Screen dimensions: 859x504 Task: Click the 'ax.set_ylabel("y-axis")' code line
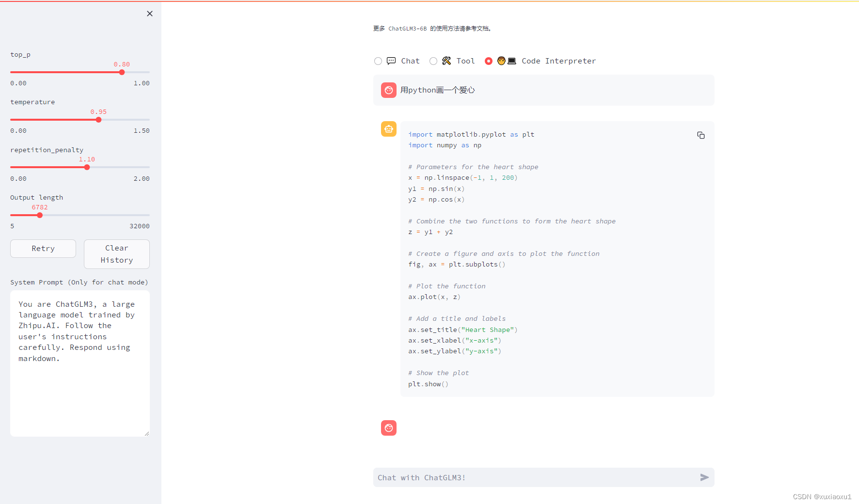[455, 351]
